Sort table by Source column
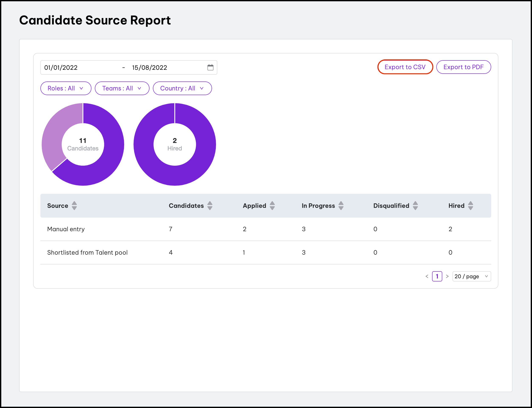Screen dimensions: 532x408 [74, 206]
